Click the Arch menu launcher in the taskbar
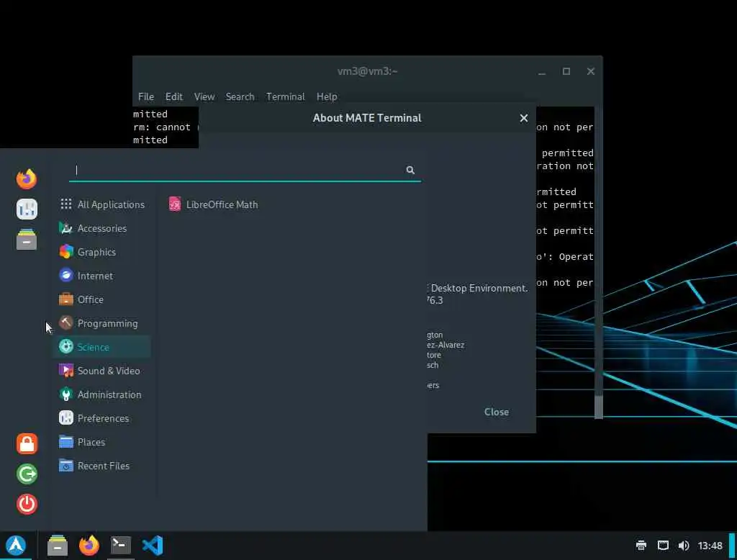Viewport: 737px width, 560px height. pyautogui.click(x=16, y=546)
